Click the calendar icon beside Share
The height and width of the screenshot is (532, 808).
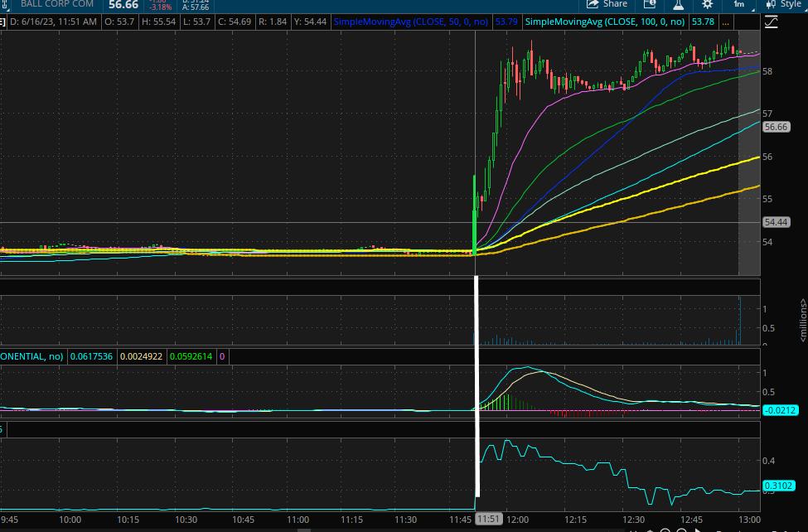point(651,4)
